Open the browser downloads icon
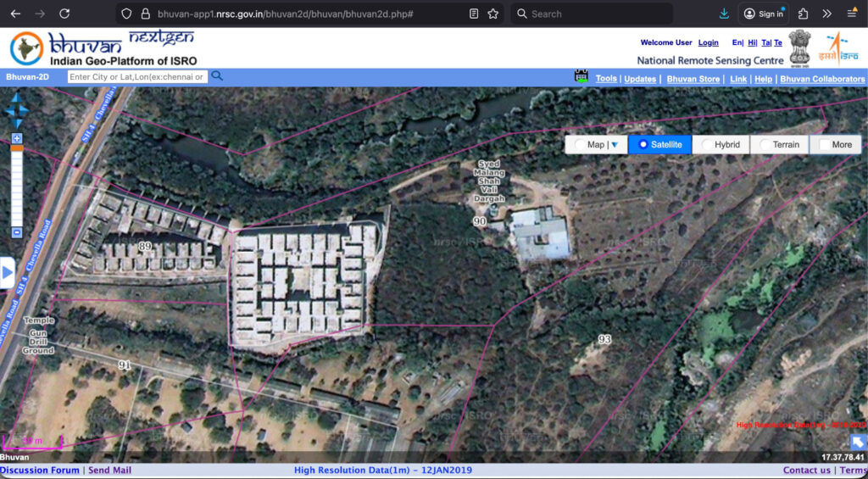Screen dimensions: 868x479 (724, 14)
